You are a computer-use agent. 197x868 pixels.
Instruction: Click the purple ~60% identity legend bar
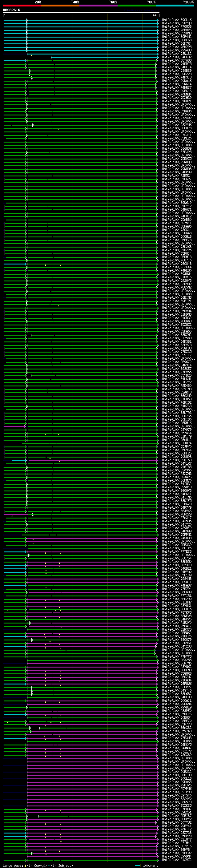(98, 6)
